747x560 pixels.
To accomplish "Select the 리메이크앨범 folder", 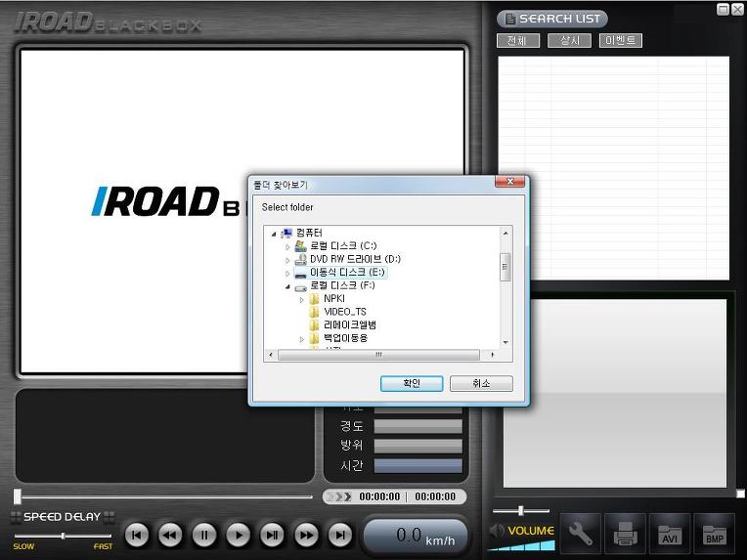I will 350,324.
